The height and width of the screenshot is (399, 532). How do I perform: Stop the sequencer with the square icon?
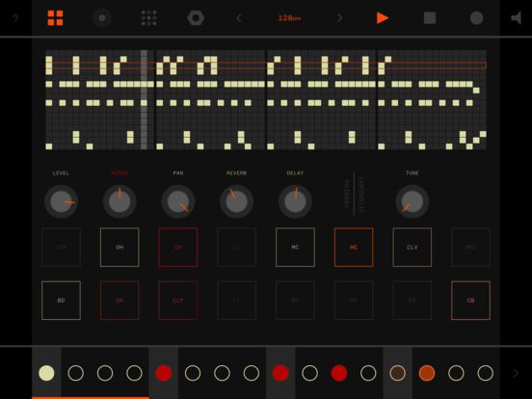(430, 18)
